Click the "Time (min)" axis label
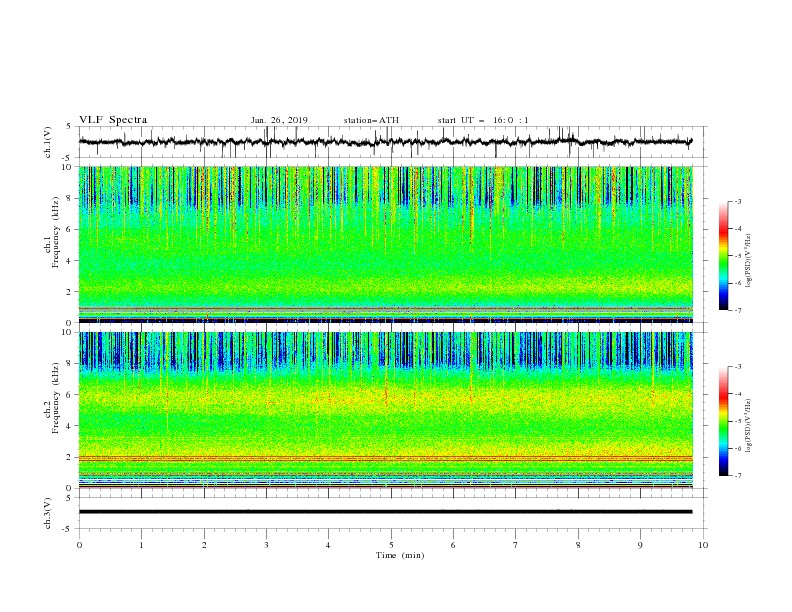This screenshot has width=792, height=612. tap(400, 555)
